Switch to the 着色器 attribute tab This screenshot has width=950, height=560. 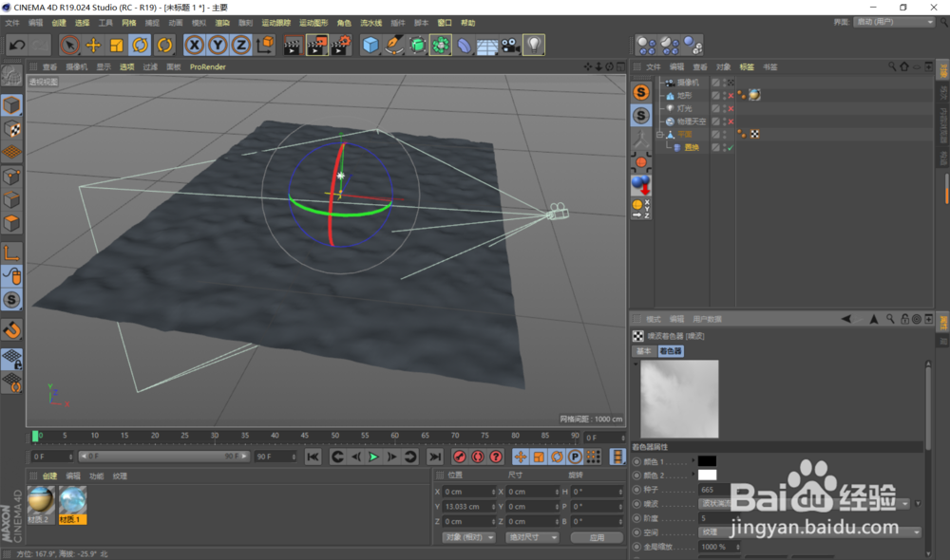(671, 351)
